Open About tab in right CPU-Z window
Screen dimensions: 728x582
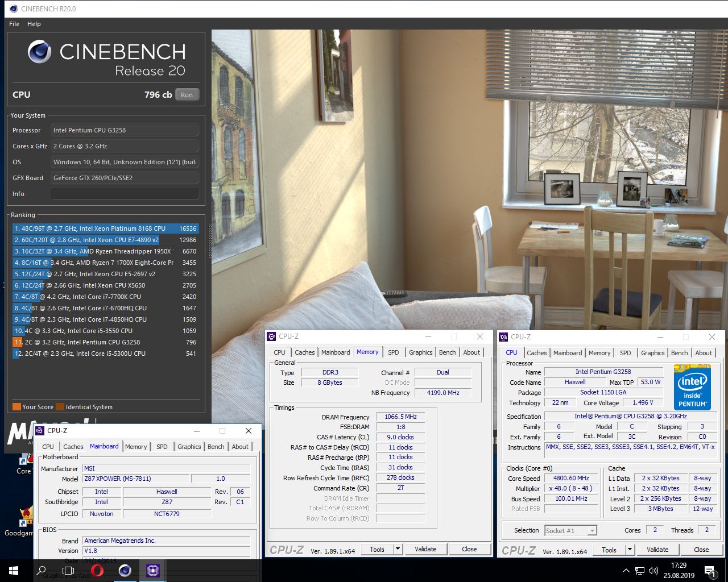[x=704, y=353]
